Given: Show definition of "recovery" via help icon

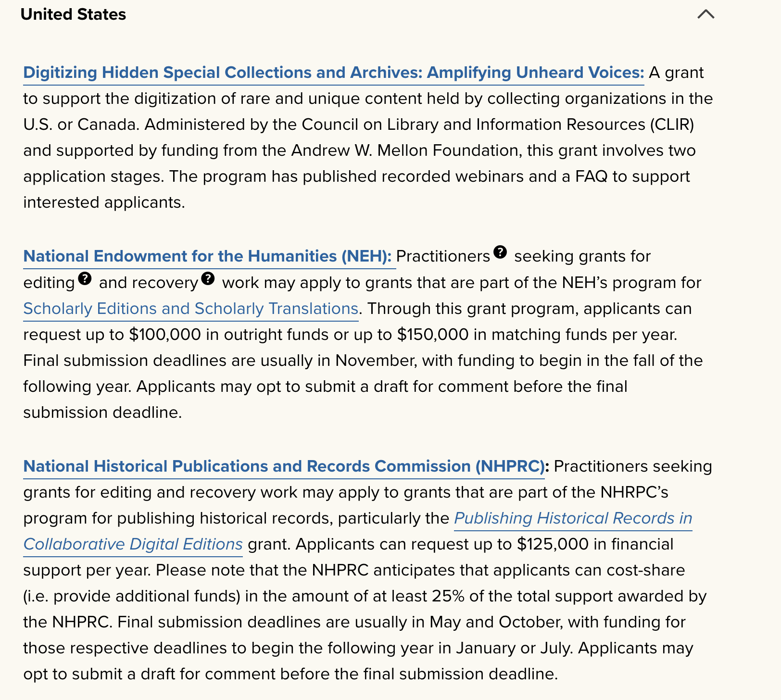Looking at the screenshot, I should [x=208, y=277].
